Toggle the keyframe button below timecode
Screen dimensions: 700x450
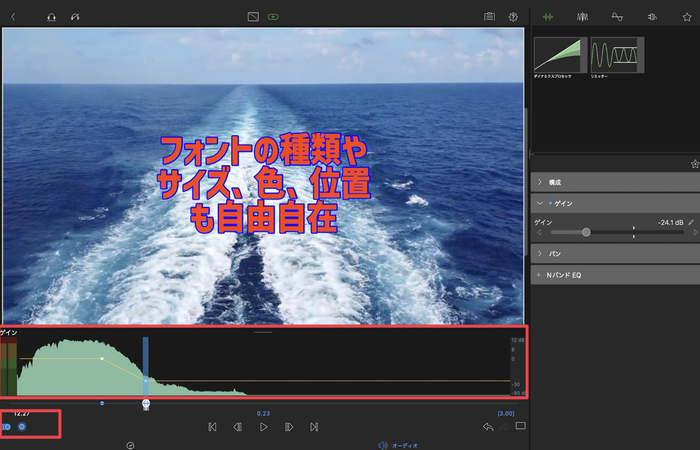pyautogui.click(x=22, y=427)
